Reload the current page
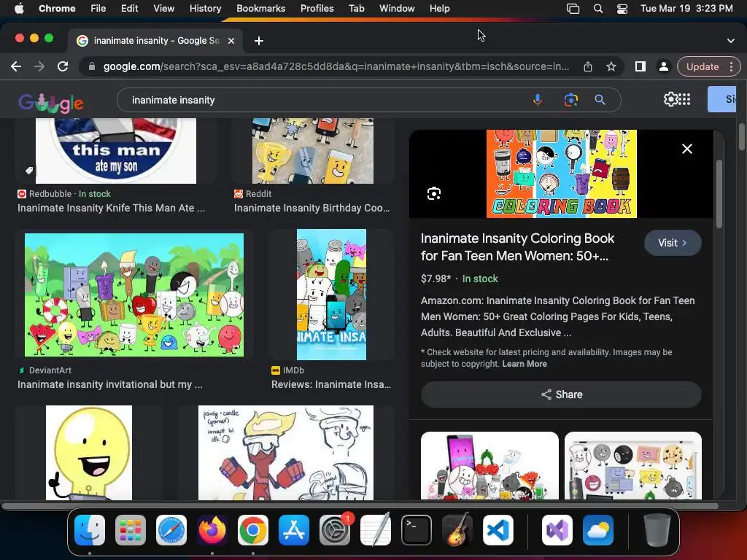The width and height of the screenshot is (747, 560). 63,66
